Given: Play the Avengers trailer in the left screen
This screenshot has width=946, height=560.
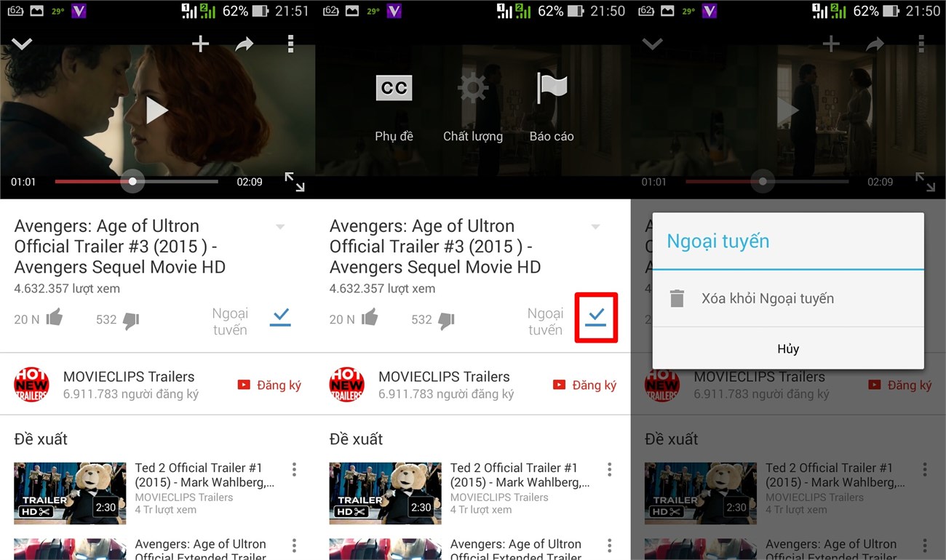Looking at the screenshot, I should click(156, 111).
